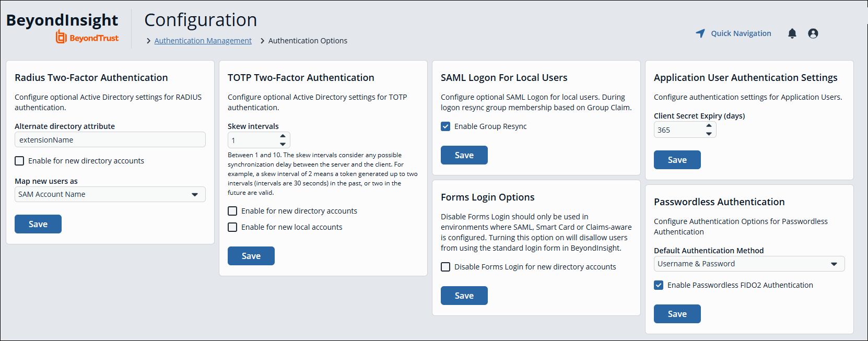Save SAML Logon For Local Users

464,155
